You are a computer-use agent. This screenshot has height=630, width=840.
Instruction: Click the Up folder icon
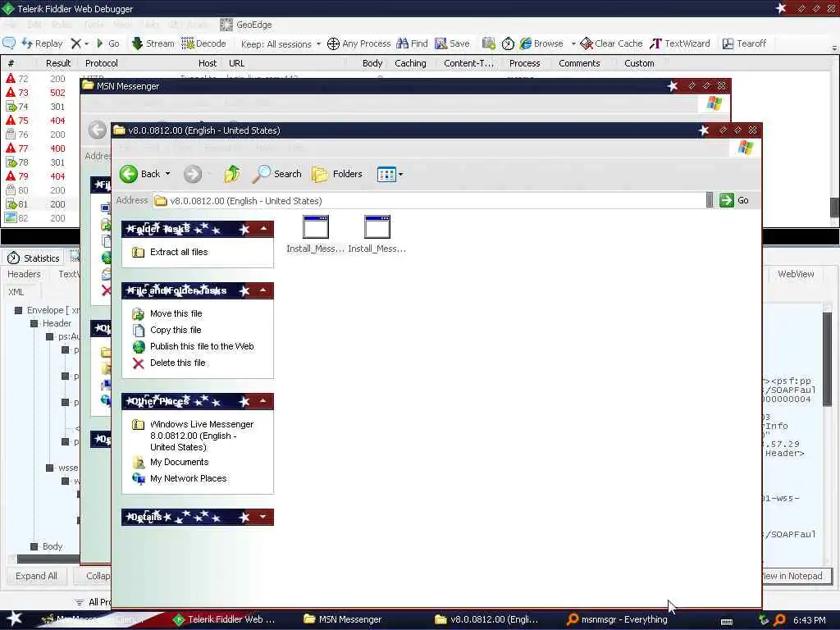[x=232, y=174]
